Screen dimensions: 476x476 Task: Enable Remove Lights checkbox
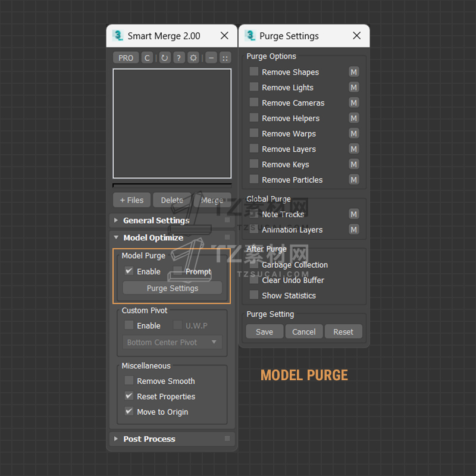pyautogui.click(x=254, y=87)
